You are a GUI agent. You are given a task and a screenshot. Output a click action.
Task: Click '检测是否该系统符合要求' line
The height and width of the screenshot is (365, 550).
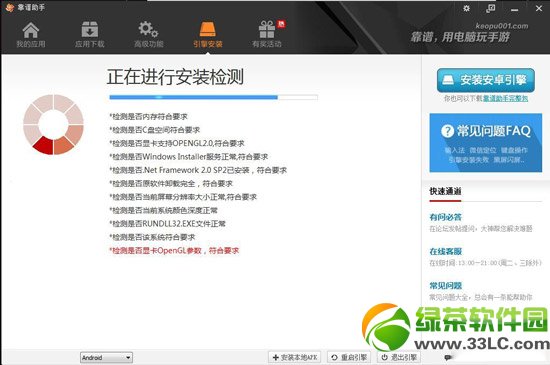pos(152,237)
